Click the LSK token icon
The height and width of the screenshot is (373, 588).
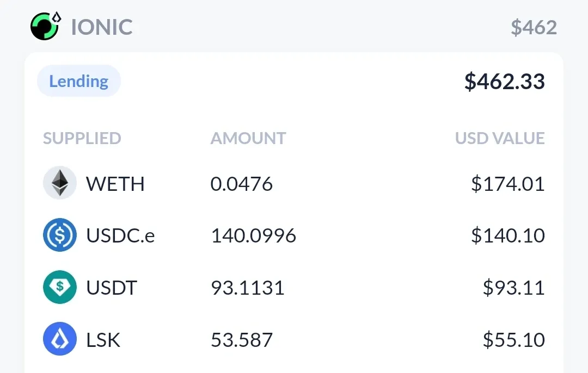coord(60,339)
